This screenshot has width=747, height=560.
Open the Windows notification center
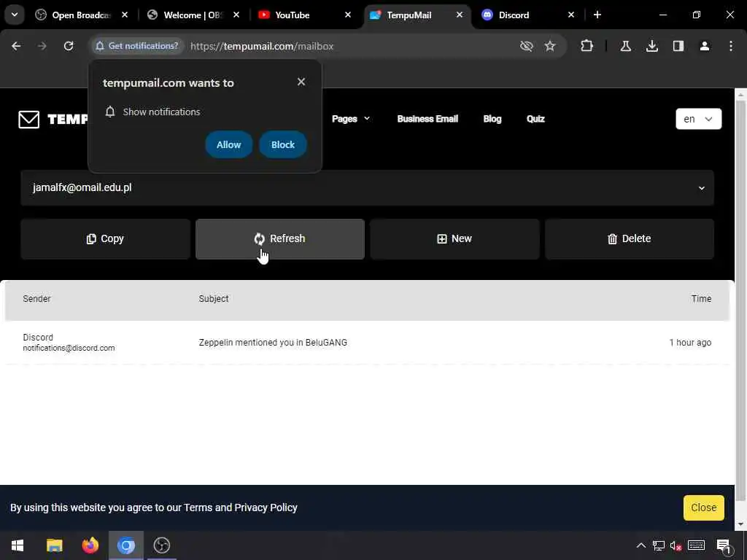[724, 545]
